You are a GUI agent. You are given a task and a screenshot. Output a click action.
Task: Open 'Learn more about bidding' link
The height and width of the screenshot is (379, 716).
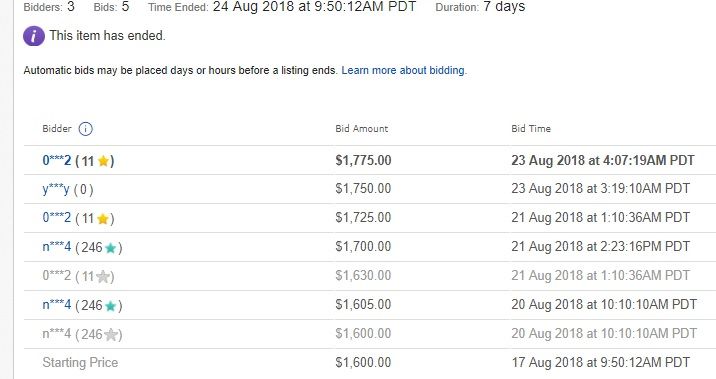(404, 71)
